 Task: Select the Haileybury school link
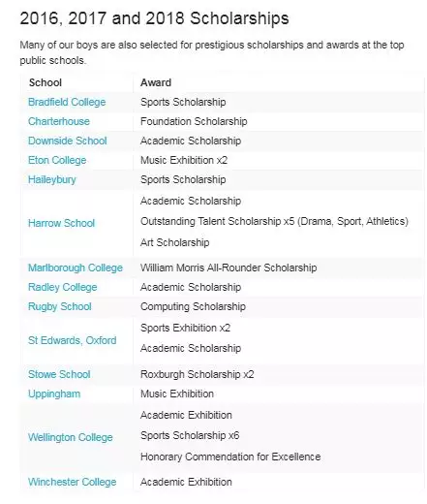[x=52, y=179]
